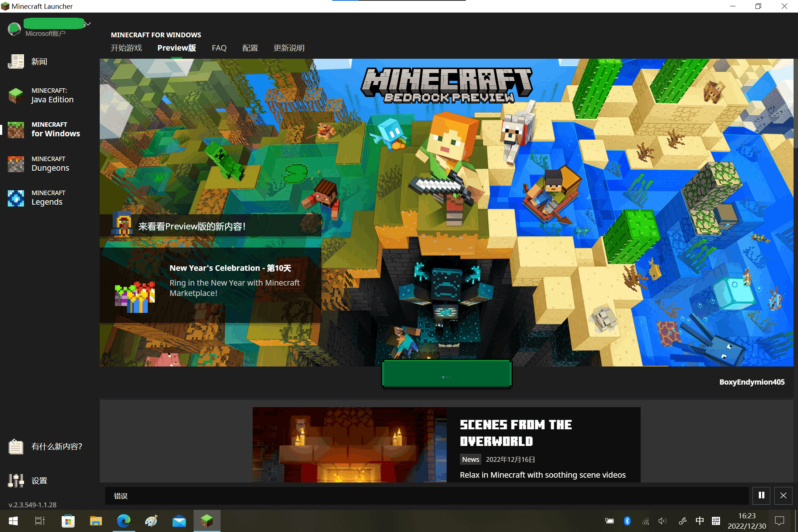798x532 pixels.
Task: Toggle the 中 input method indicator
Action: [x=699, y=521]
